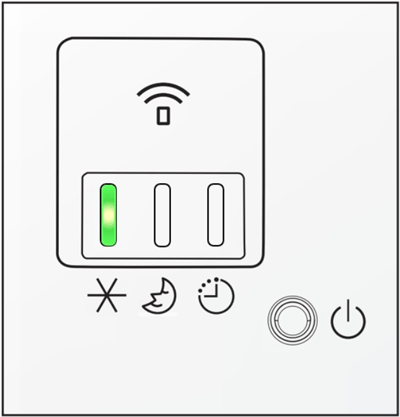Screen dimensions: 400x417
Task: Click the clock hands inside the timer icon
Action: pos(214,291)
